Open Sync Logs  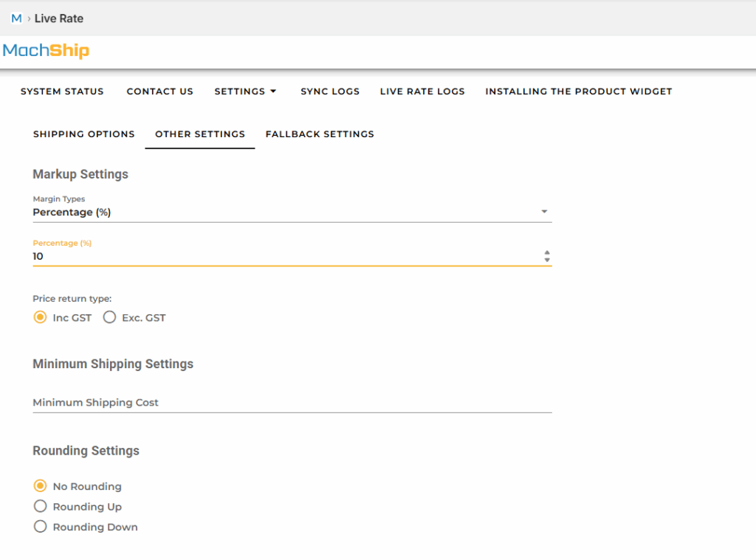(330, 91)
